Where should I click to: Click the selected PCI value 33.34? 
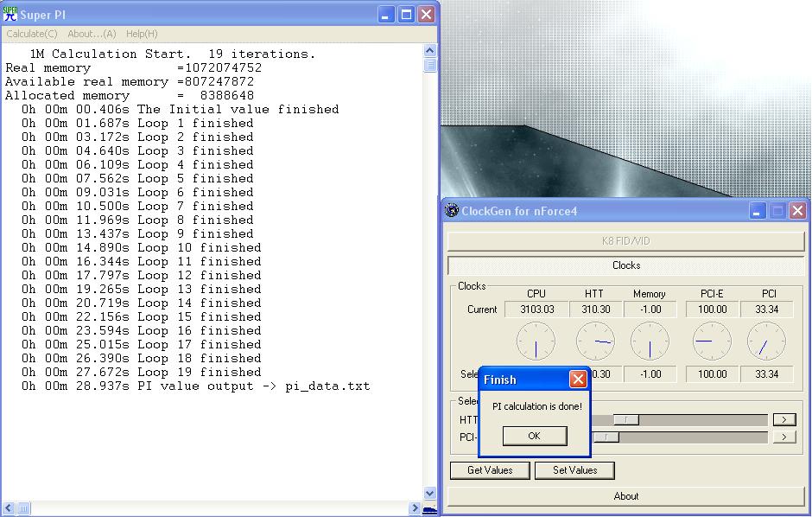coord(766,374)
